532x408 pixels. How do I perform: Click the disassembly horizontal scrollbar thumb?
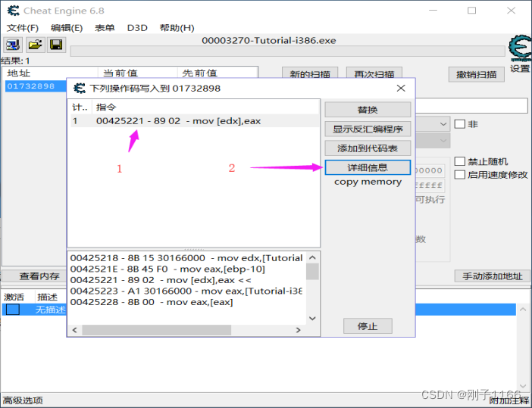click(x=156, y=330)
